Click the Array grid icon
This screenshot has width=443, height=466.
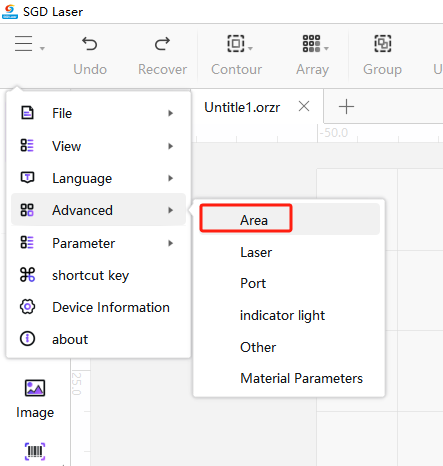(311, 43)
